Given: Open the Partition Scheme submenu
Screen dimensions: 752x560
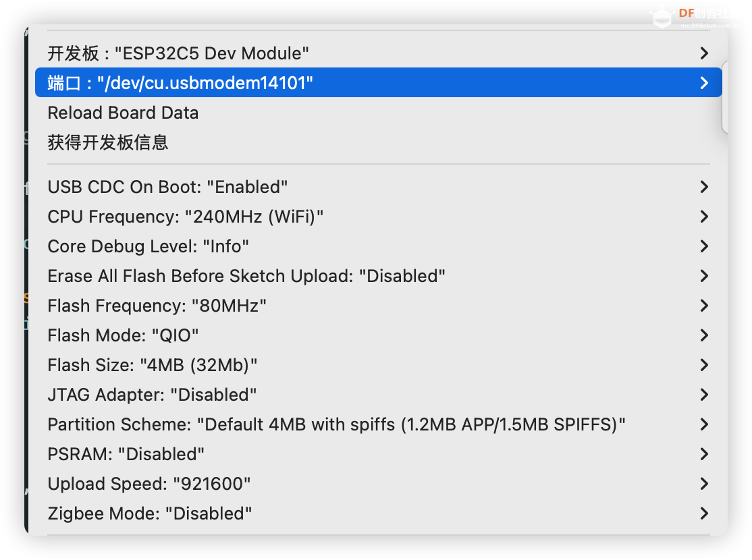Looking at the screenshot, I should pos(336,424).
